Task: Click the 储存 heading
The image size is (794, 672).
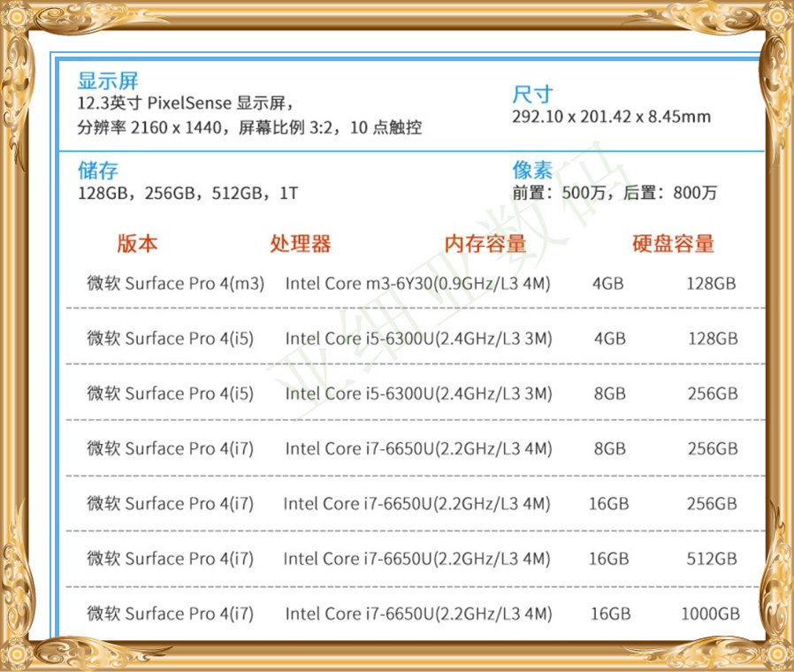Action: coord(98,170)
